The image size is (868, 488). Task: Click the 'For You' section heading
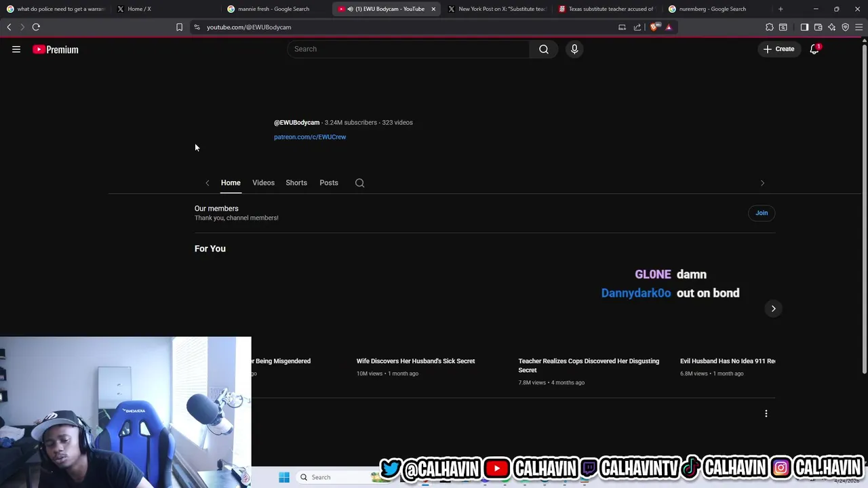(x=210, y=249)
